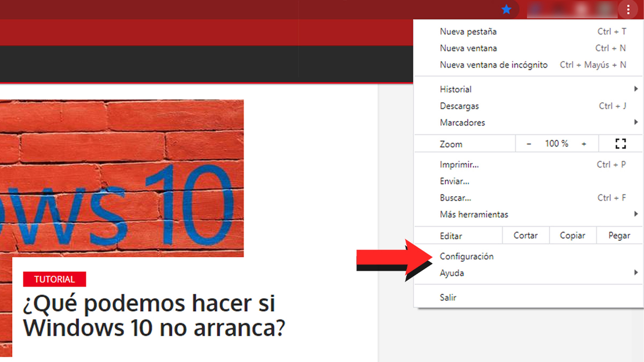Open the Windows 10 no arranca article headline

pos(154,316)
